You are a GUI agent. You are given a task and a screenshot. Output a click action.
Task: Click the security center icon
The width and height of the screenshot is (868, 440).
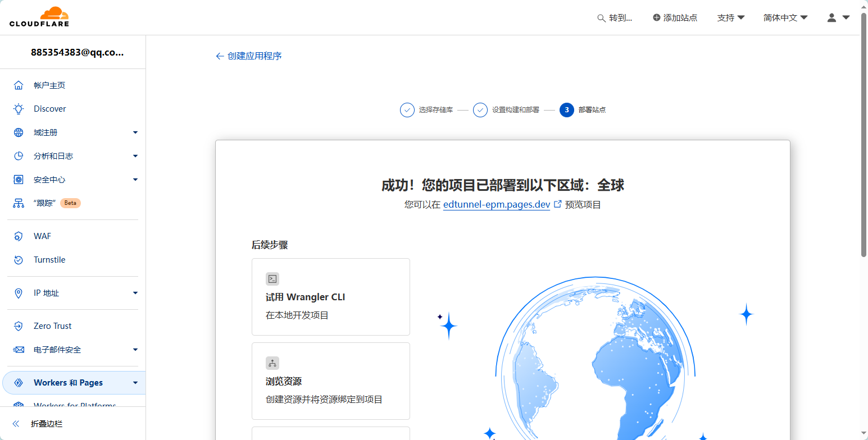[19, 180]
